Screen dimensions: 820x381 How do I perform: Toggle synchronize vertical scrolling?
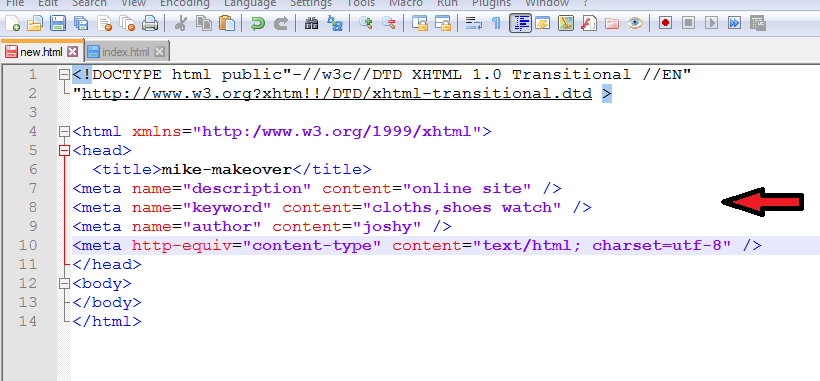(420, 24)
